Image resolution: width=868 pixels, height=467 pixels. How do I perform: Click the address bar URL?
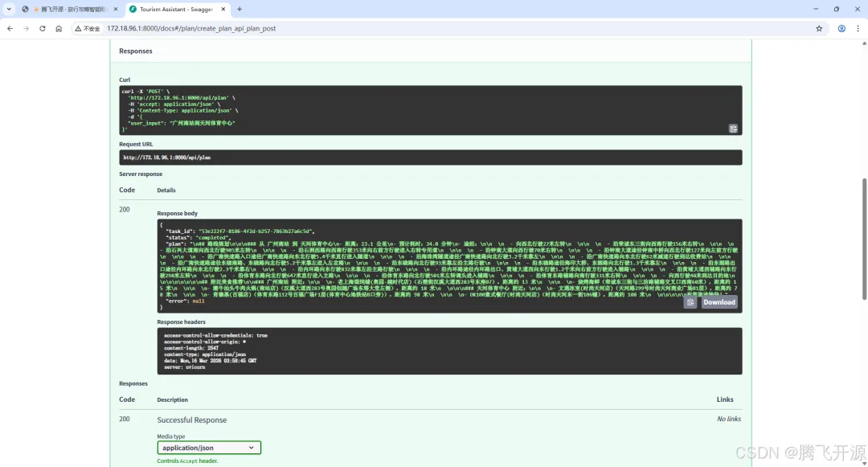pyautogui.click(x=191, y=28)
